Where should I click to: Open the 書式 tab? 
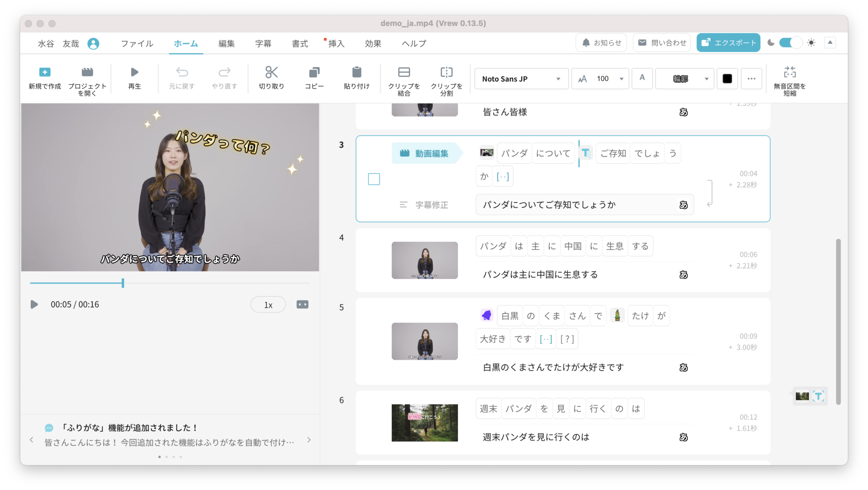pos(300,43)
